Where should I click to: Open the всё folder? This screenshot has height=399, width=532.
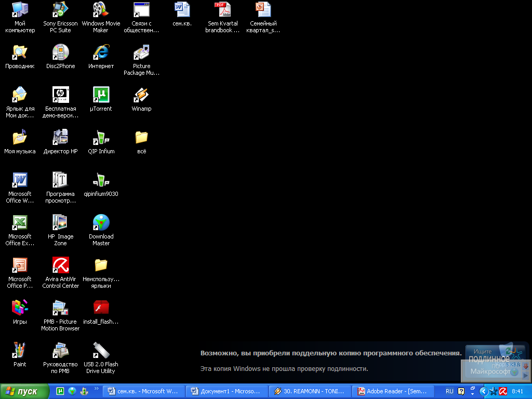[141, 142]
